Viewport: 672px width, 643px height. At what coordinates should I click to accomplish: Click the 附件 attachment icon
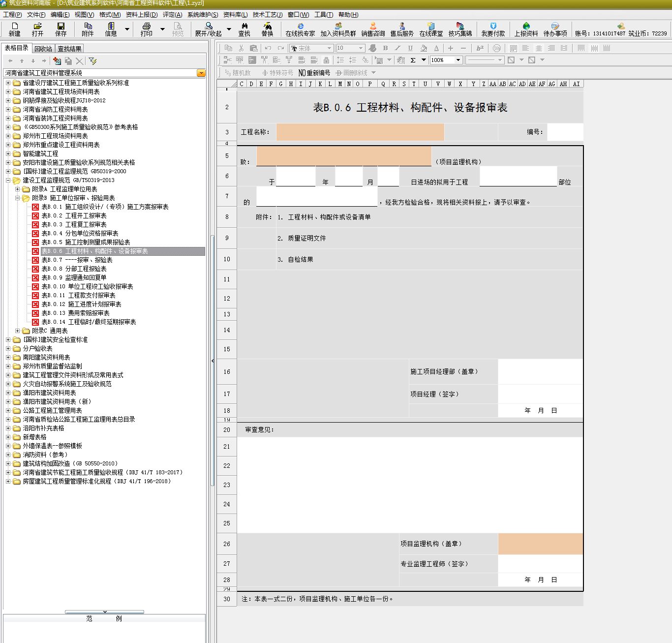click(x=88, y=30)
